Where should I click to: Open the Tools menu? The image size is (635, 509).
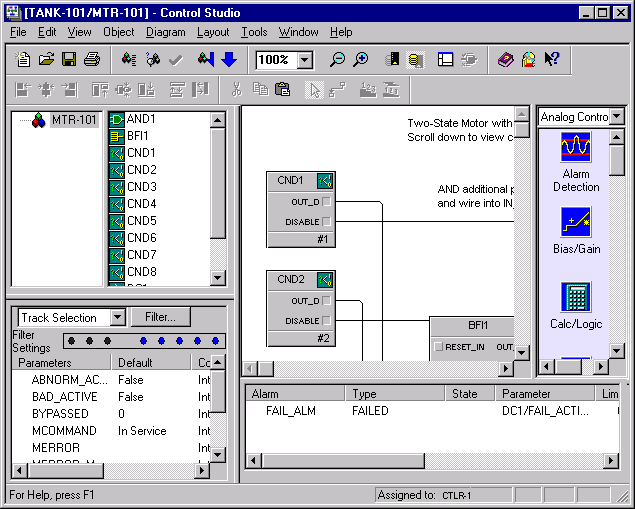click(x=254, y=32)
